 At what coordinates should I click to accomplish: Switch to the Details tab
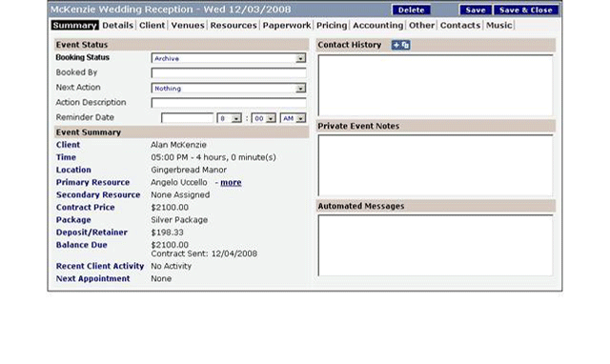click(118, 26)
